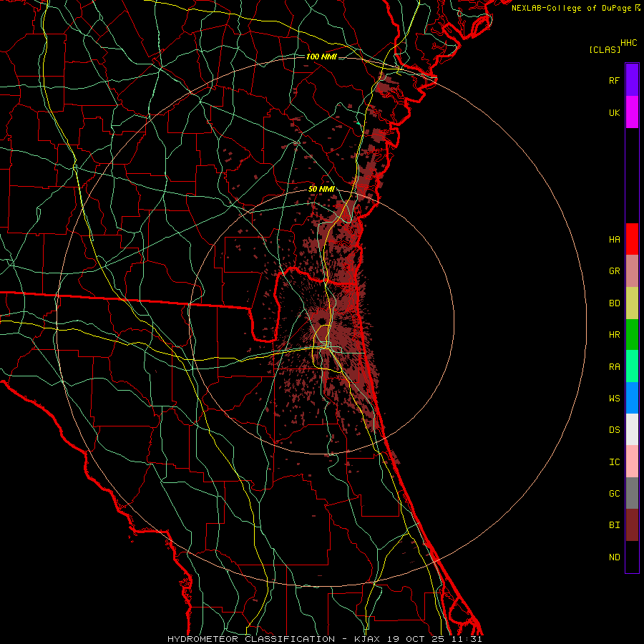Click the 50 NMI range ring label

click(x=321, y=190)
